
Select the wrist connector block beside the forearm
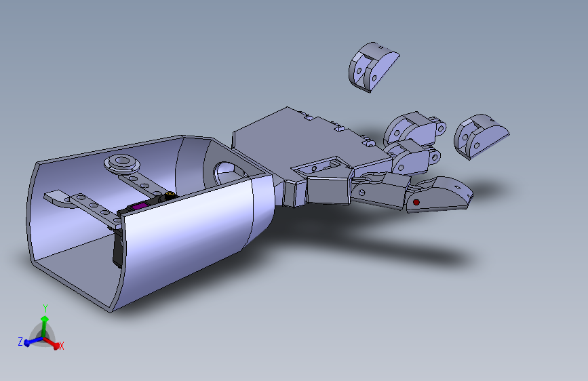point(294,193)
